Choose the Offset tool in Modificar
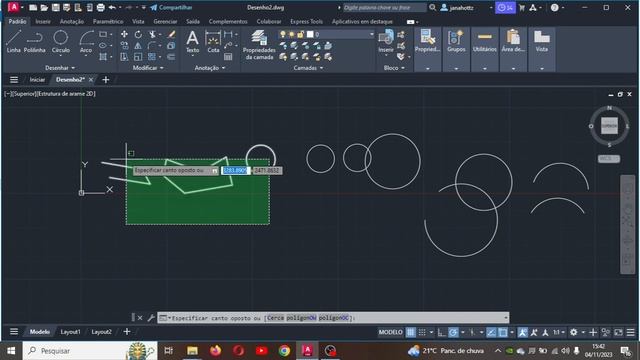640x360 pixels. 171,57
